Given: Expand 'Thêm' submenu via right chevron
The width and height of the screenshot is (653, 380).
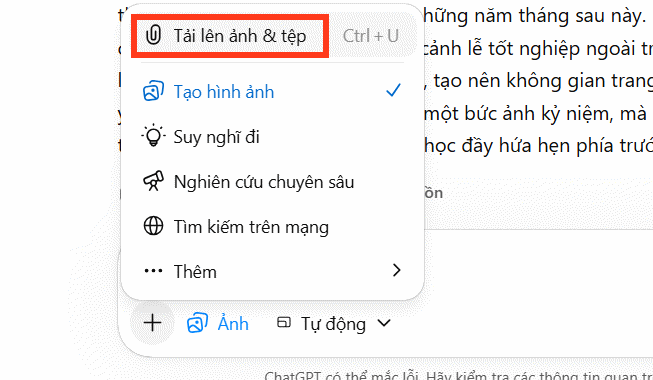Looking at the screenshot, I should 396,270.
